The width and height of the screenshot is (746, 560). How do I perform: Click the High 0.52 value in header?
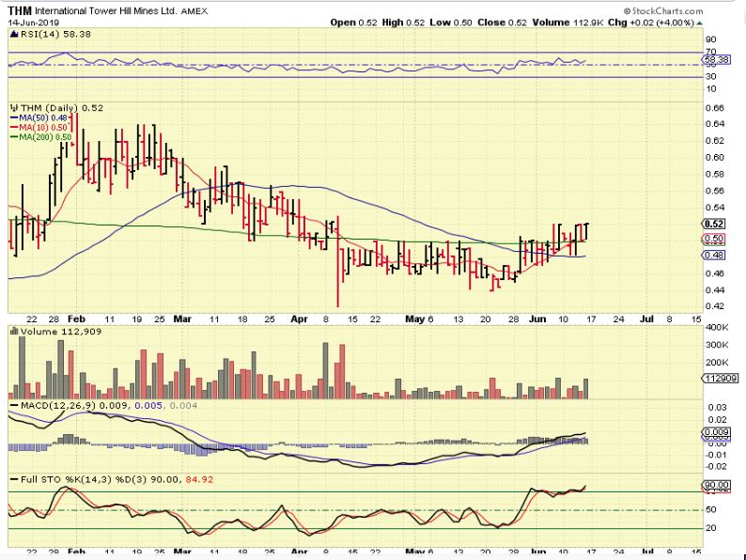coord(402,23)
